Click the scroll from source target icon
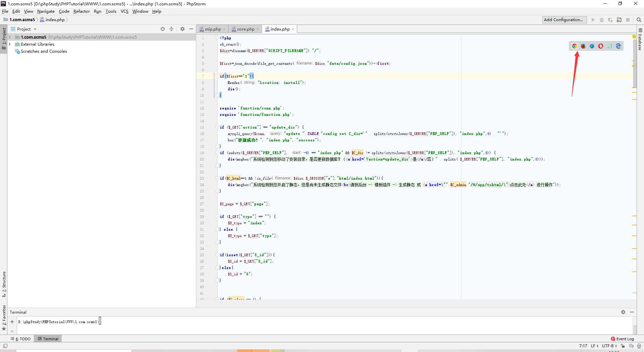The image size is (644, 352). [163, 29]
